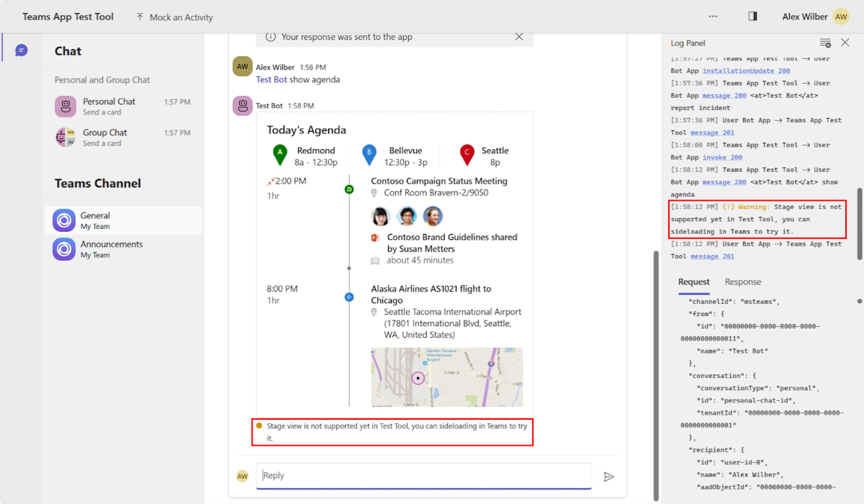
Task: Click the airport map thumbnail
Action: pyautogui.click(x=446, y=377)
